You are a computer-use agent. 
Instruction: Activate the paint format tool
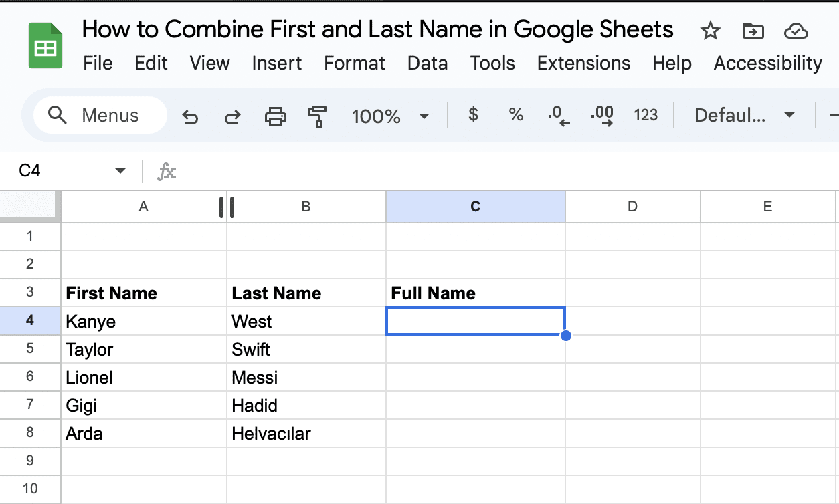[316, 116]
